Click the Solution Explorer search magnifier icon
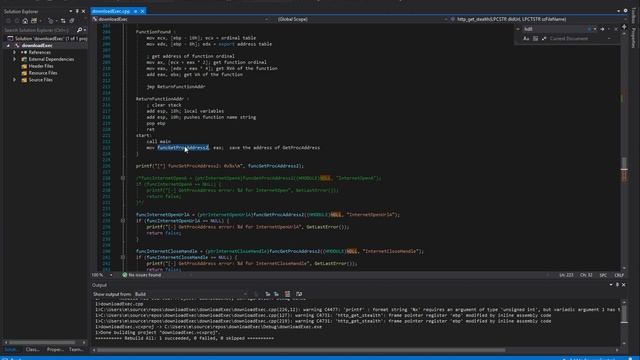Screen dimensions: 640x360 point(80,30)
